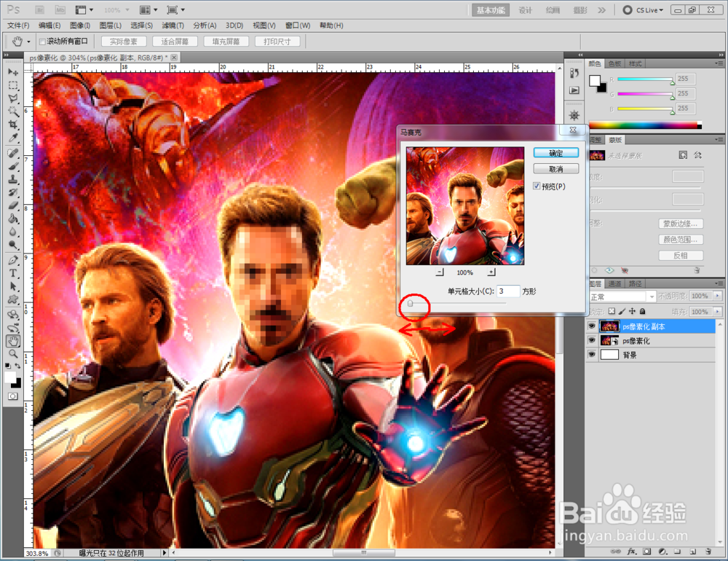Viewport: 728px width, 561px height.
Task: Toggle lock all padlock icon
Action: click(643, 311)
